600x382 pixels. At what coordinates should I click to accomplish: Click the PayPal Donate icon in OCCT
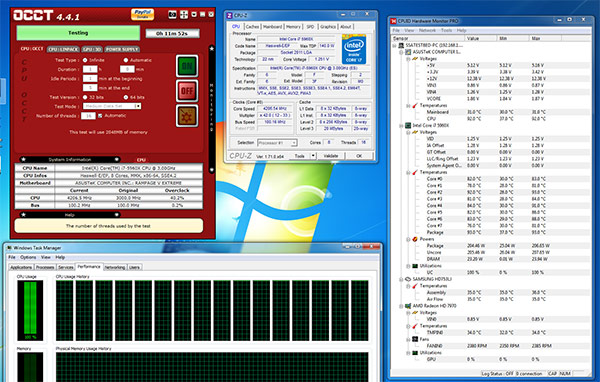[142, 14]
